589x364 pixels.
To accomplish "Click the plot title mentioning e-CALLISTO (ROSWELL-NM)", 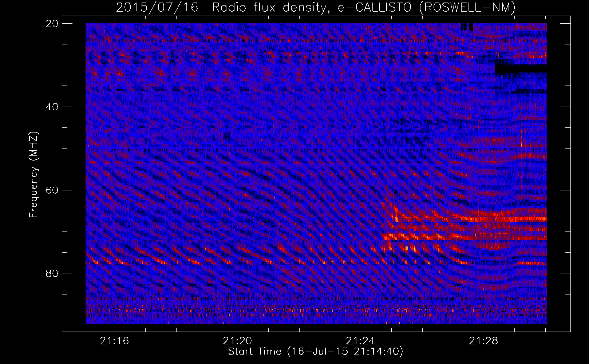I will 316,7.
